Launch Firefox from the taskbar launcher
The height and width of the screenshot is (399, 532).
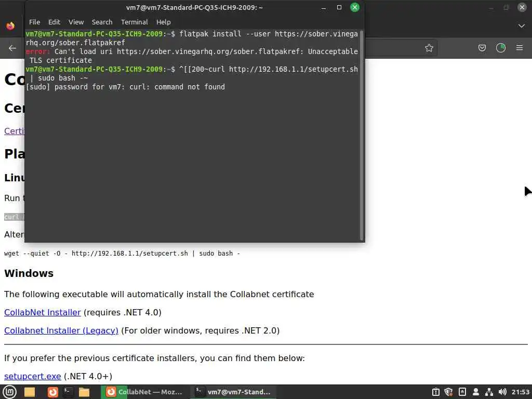(52, 392)
